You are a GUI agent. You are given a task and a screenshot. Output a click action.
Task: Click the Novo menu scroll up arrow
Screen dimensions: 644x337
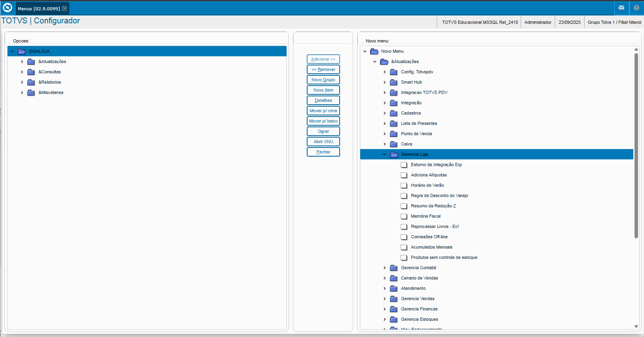(x=636, y=50)
